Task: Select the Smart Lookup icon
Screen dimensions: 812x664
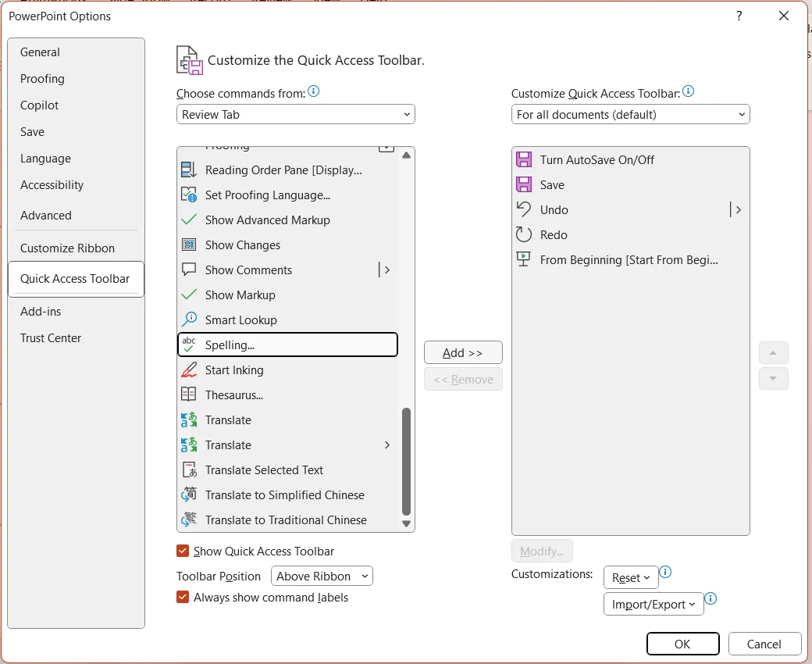Action: tap(187, 320)
